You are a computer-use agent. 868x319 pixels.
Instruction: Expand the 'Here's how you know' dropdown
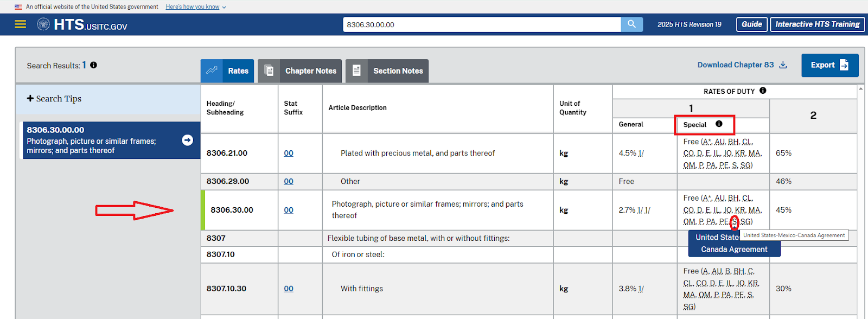[195, 7]
